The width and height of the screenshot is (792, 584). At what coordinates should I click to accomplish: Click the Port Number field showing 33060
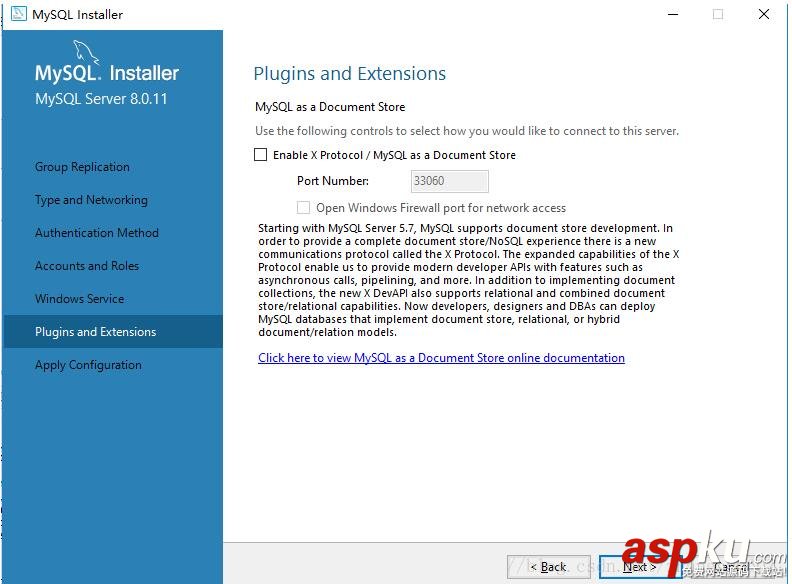pyautogui.click(x=450, y=181)
